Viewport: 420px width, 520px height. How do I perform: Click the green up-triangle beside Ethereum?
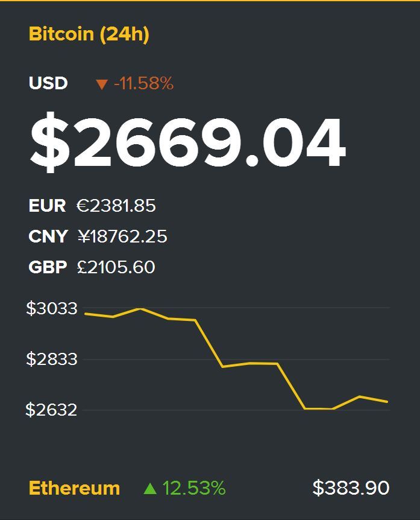[x=150, y=489]
